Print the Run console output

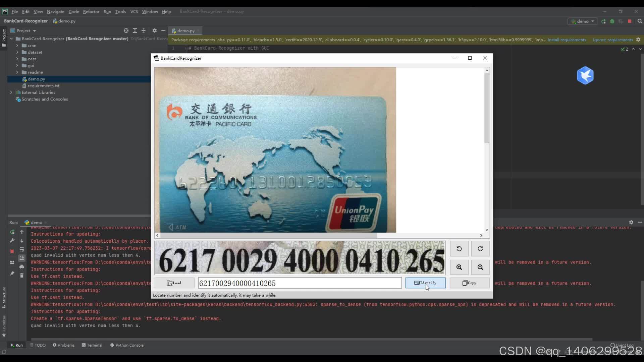[x=22, y=267]
